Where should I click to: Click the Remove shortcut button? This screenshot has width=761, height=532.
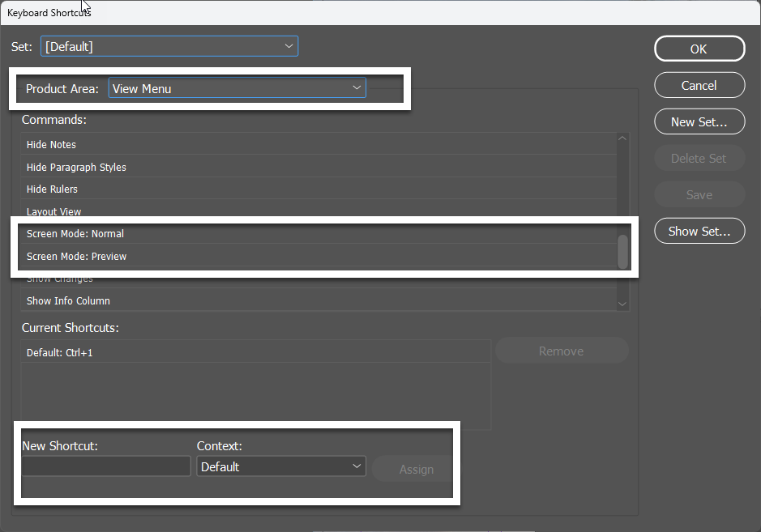tap(562, 350)
